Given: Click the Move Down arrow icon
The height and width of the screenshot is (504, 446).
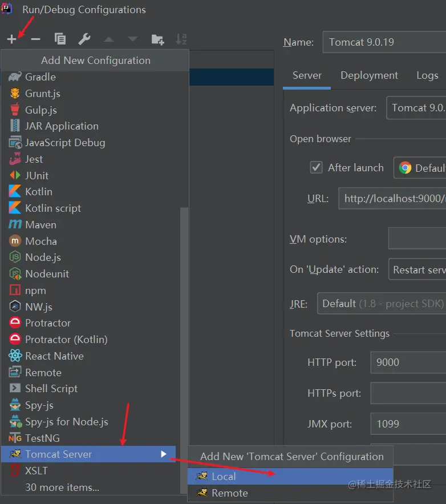Looking at the screenshot, I should (133, 39).
